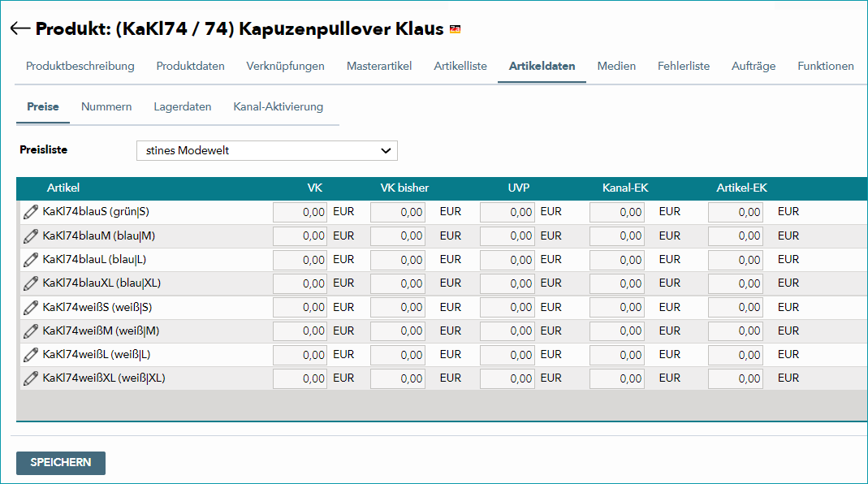
Task: Go to the Medien tab
Action: click(x=616, y=66)
